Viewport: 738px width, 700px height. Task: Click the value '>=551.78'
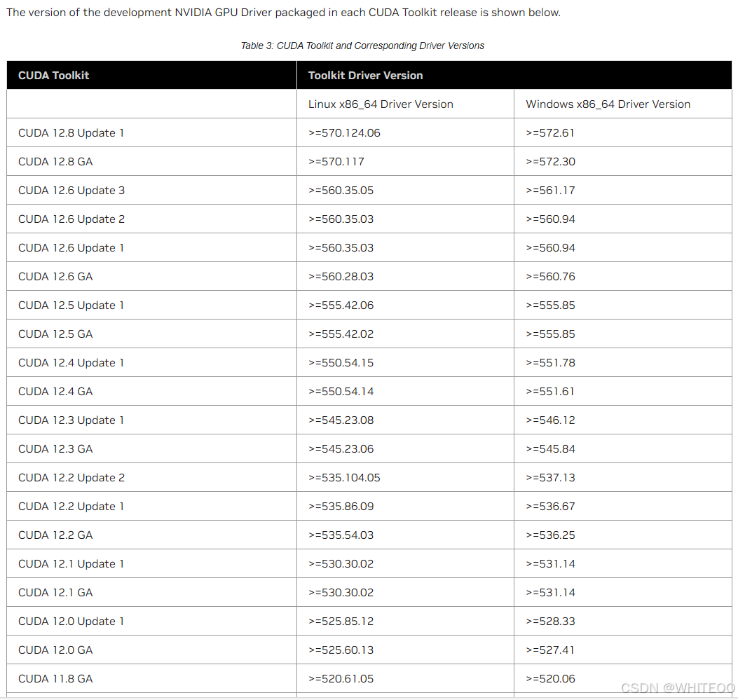tap(550, 362)
